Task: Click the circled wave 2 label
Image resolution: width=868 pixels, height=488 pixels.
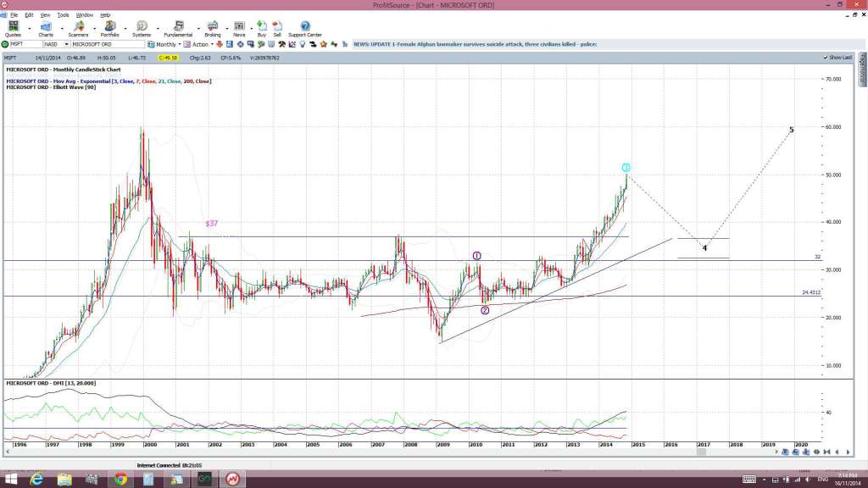Action: click(x=485, y=310)
